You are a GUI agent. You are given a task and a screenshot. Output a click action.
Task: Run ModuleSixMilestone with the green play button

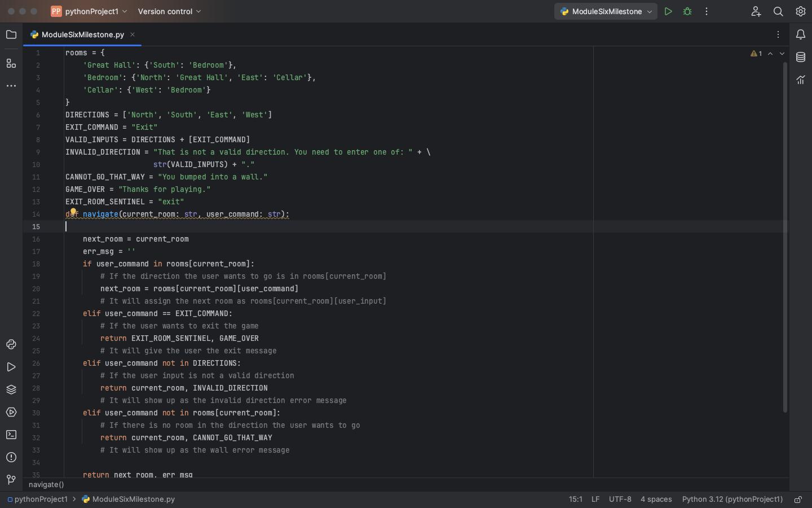click(x=668, y=11)
